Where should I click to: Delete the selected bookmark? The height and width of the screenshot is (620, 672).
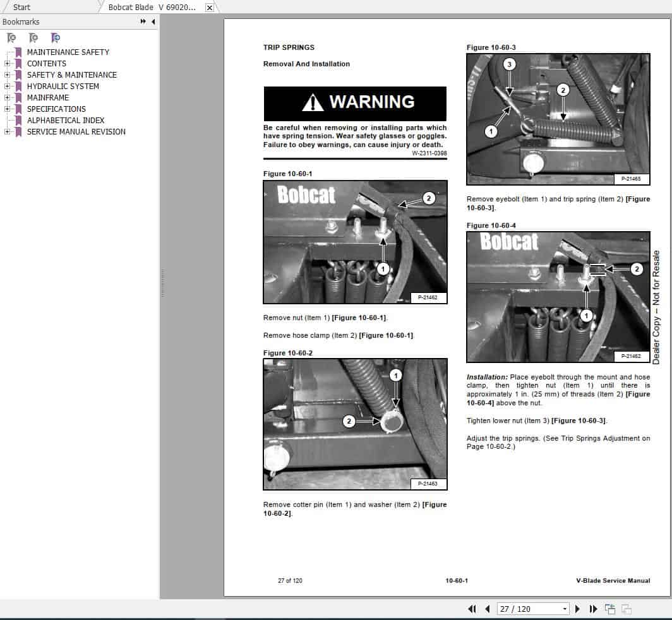[11, 38]
